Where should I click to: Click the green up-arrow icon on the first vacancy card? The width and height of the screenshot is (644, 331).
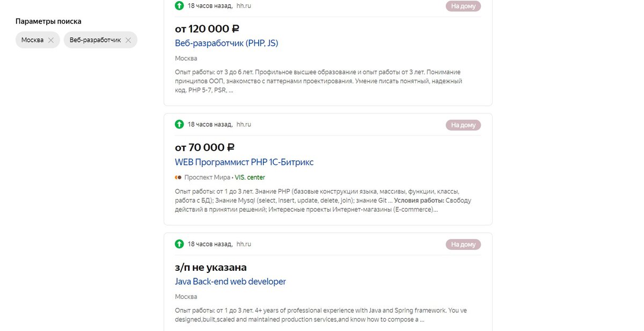[x=179, y=6]
